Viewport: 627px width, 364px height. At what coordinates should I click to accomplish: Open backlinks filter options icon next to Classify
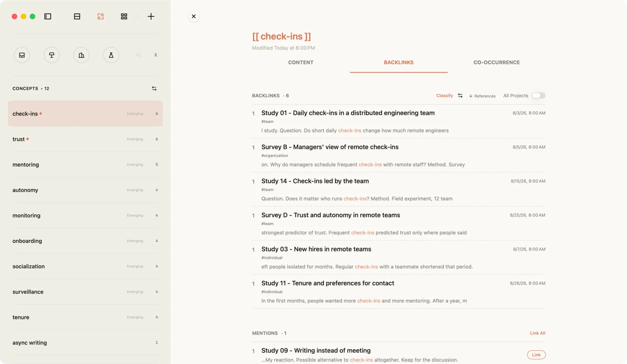[x=460, y=96]
